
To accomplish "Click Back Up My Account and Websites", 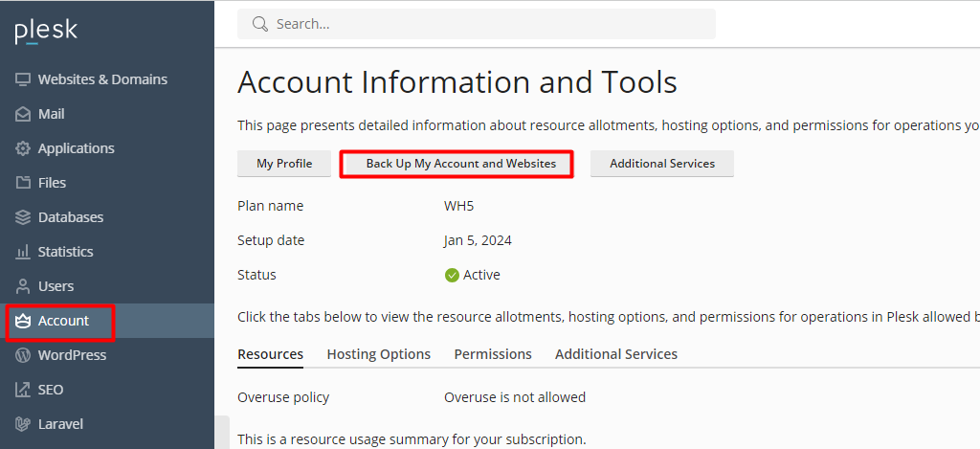I will [x=460, y=164].
